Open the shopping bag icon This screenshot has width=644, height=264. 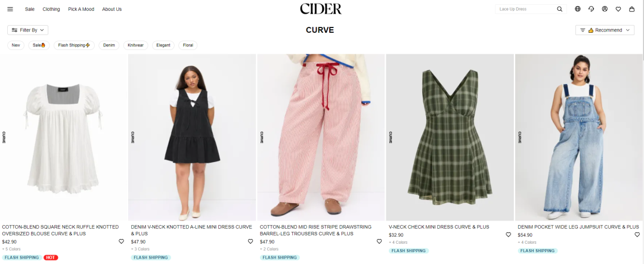(631, 9)
